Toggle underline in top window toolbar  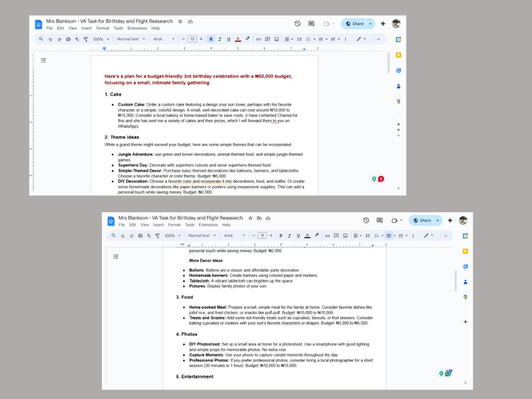click(229, 39)
